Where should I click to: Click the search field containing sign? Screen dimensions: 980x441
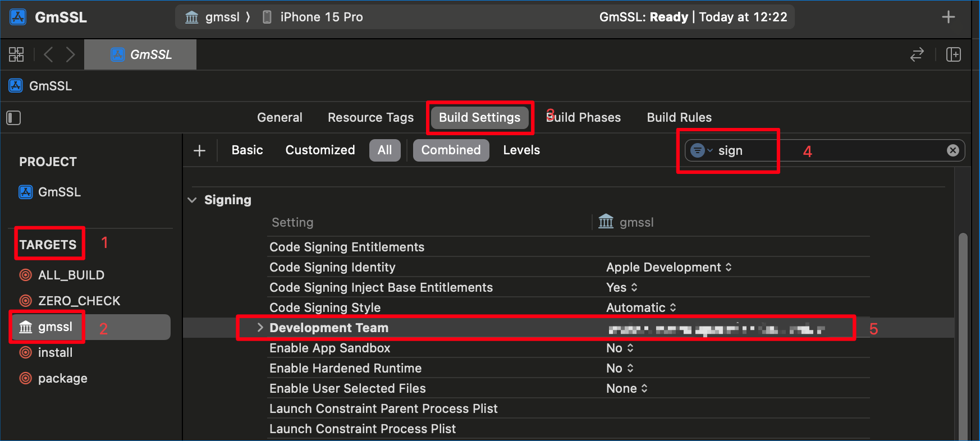pyautogui.click(x=825, y=150)
